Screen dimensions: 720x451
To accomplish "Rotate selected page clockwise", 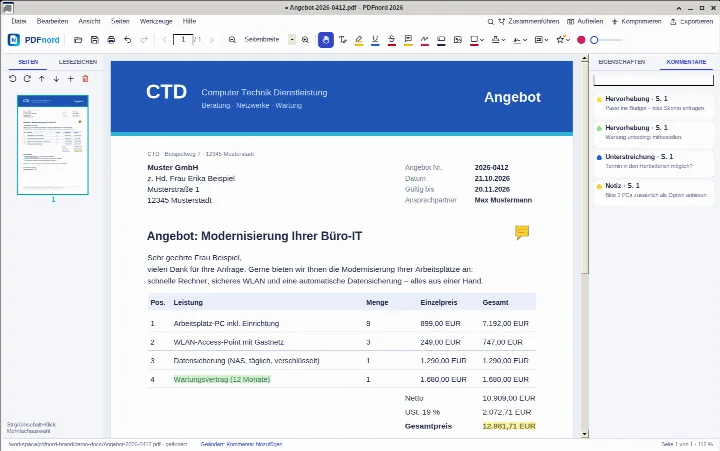I will click(27, 79).
